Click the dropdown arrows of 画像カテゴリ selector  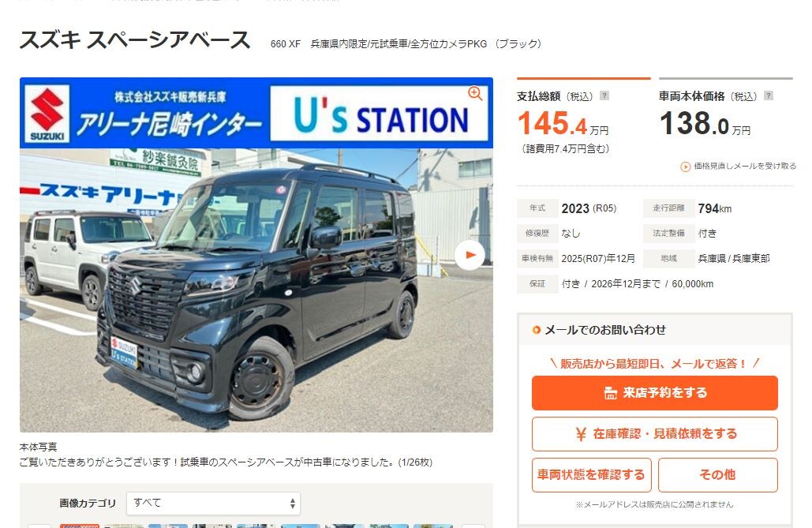293,503
